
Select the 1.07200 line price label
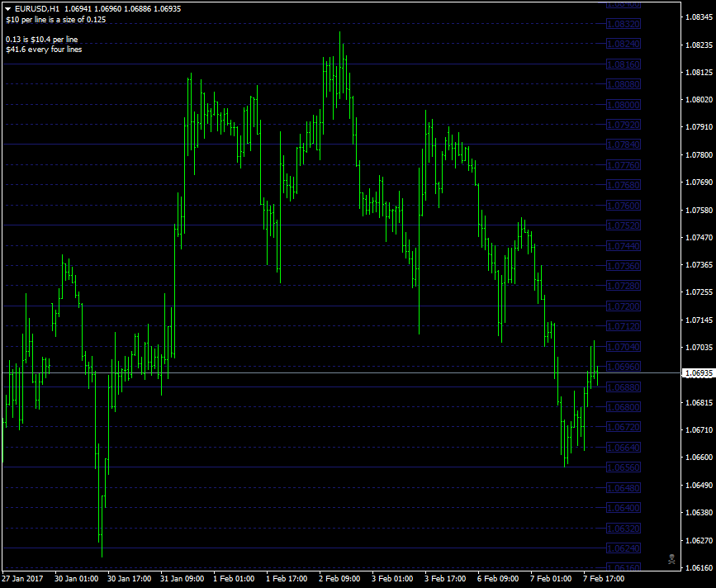coord(624,306)
